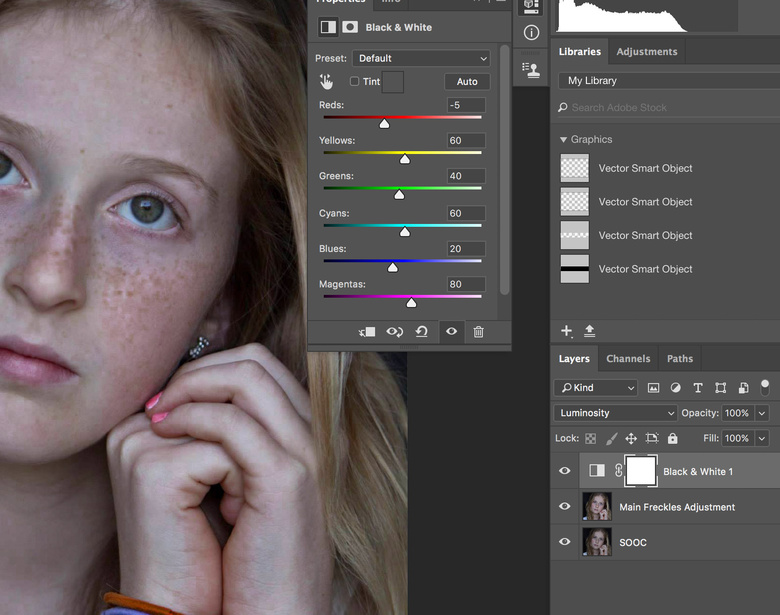Click the Tint color swatch
Image resolution: width=780 pixels, height=615 pixels.
point(392,82)
